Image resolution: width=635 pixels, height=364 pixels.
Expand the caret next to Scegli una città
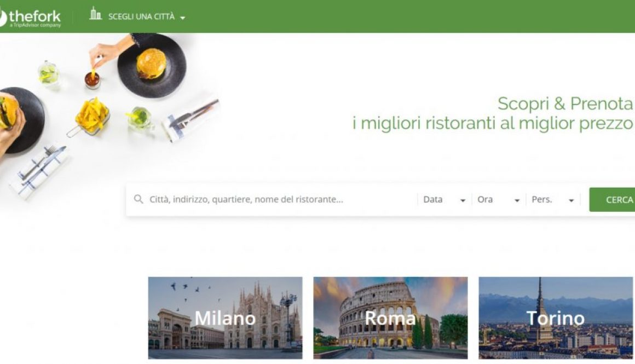183,18
